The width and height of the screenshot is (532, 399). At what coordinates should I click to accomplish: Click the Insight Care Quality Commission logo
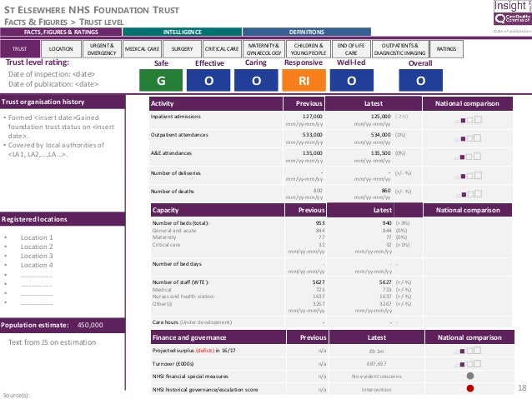[512, 12]
